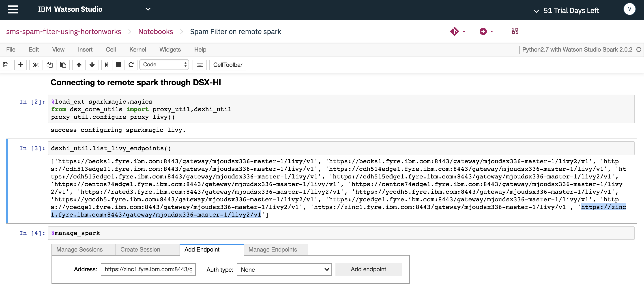The width and height of the screenshot is (644, 291).
Task: Run cell with the step icon
Action: point(107,65)
